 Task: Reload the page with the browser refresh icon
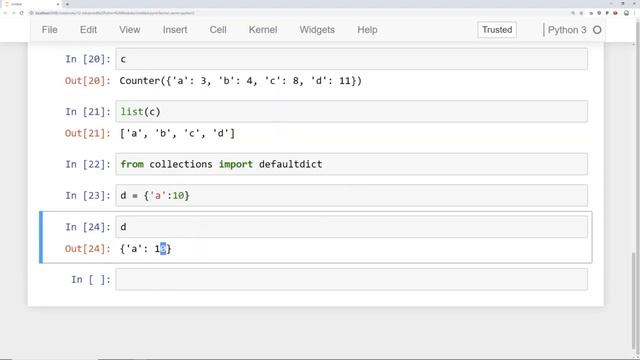(22, 13)
